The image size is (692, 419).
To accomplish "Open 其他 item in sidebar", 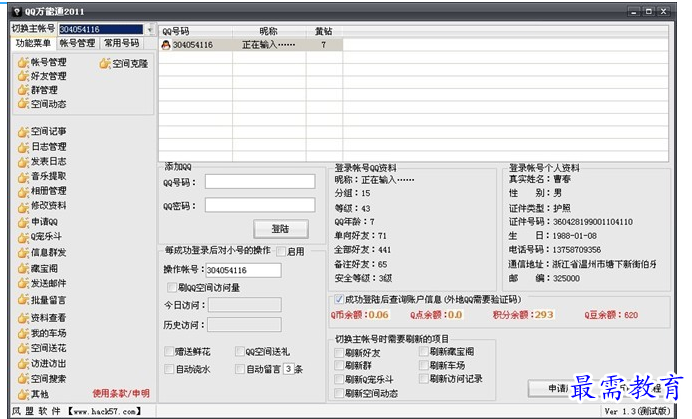I will click(33, 394).
